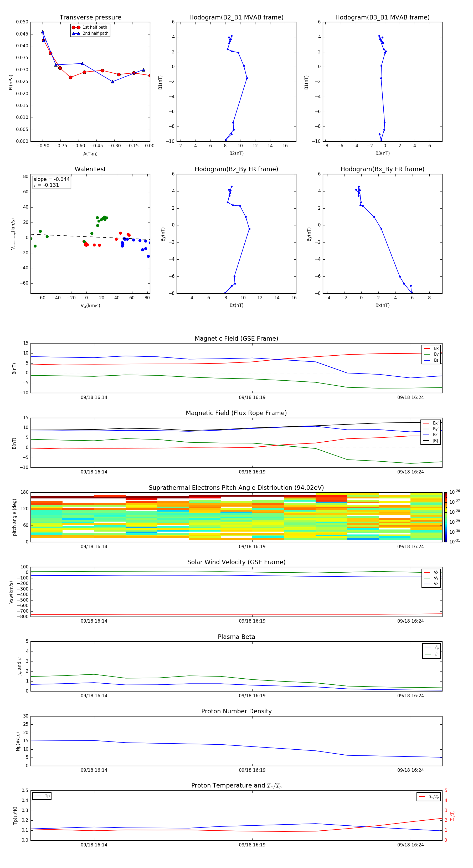Click the 'Bx(nT)' axis label
The width and height of the screenshot is (473, 868).
[x=382, y=305]
